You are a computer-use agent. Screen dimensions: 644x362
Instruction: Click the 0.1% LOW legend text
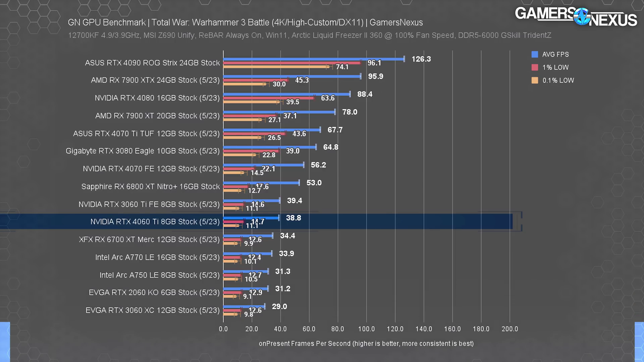[x=558, y=80]
